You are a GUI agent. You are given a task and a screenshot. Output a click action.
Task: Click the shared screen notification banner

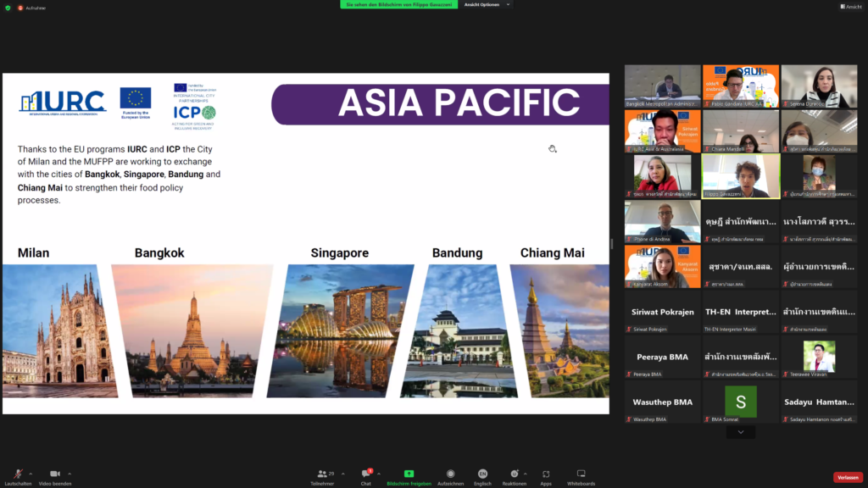[400, 4]
